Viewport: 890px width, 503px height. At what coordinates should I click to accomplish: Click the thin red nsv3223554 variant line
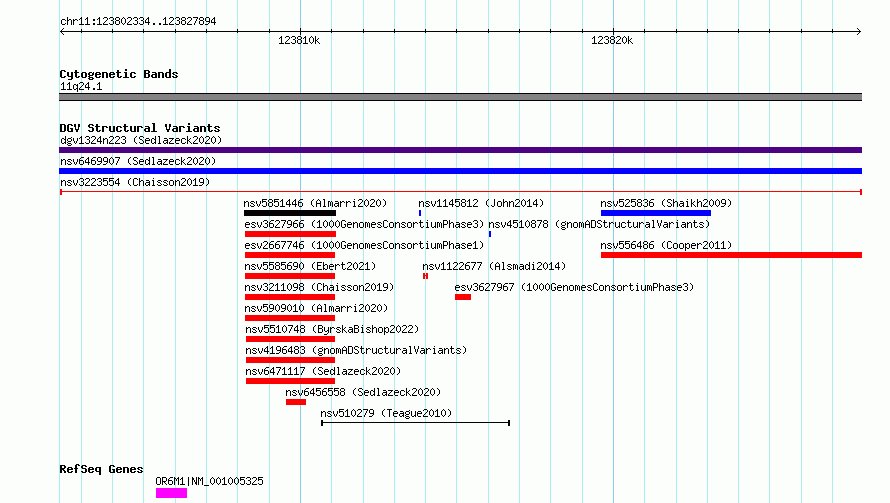[x=460, y=192]
